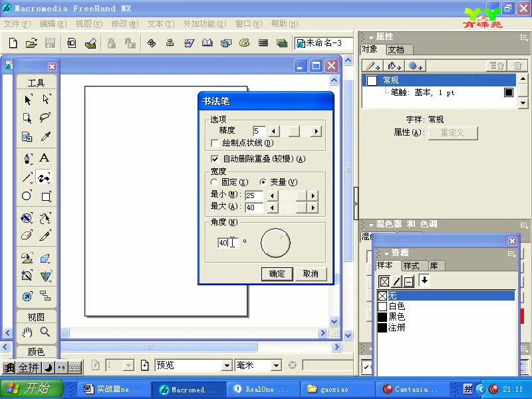Choose the Rectangle drawing tool
Image resolution: width=532 pixels, height=399 pixels.
tap(46, 196)
